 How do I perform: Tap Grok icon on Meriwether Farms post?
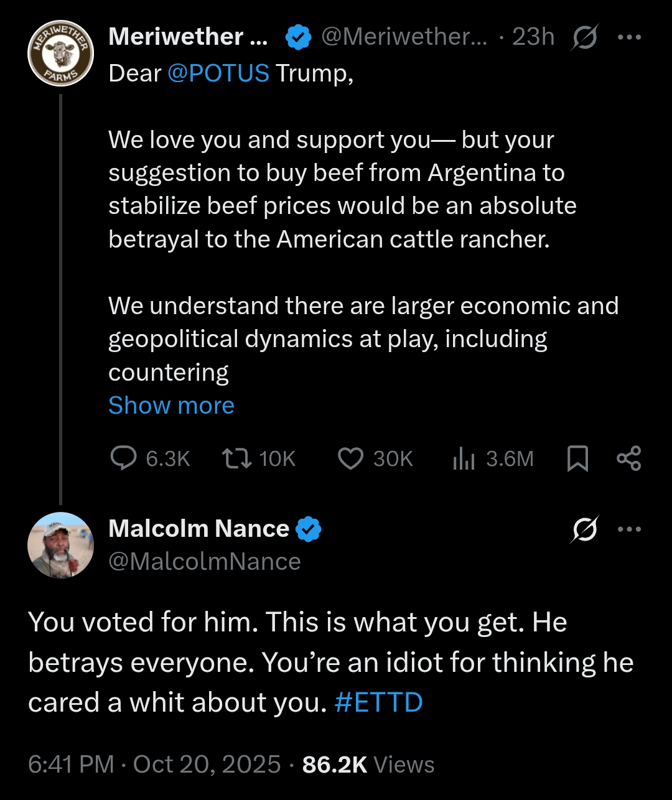click(584, 37)
